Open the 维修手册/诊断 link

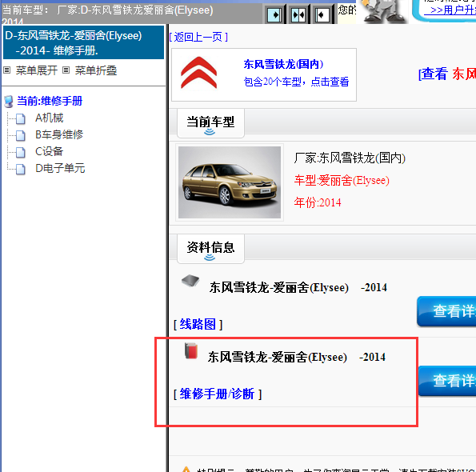(x=218, y=394)
